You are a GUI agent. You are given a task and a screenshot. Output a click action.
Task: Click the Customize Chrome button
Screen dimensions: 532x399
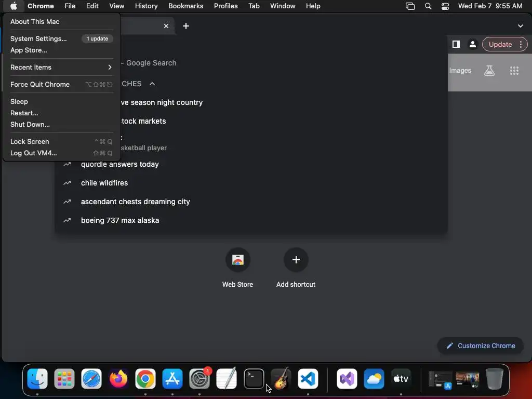point(481,345)
